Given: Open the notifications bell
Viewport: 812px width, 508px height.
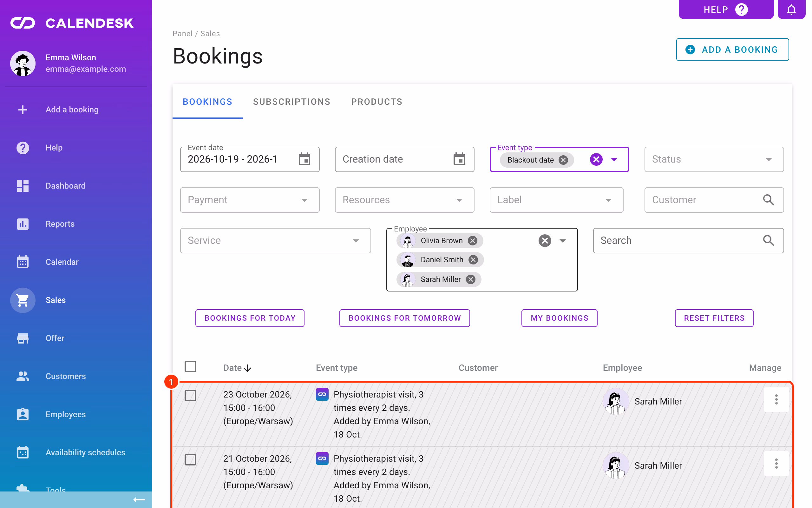Looking at the screenshot, I should coord(791,10).
